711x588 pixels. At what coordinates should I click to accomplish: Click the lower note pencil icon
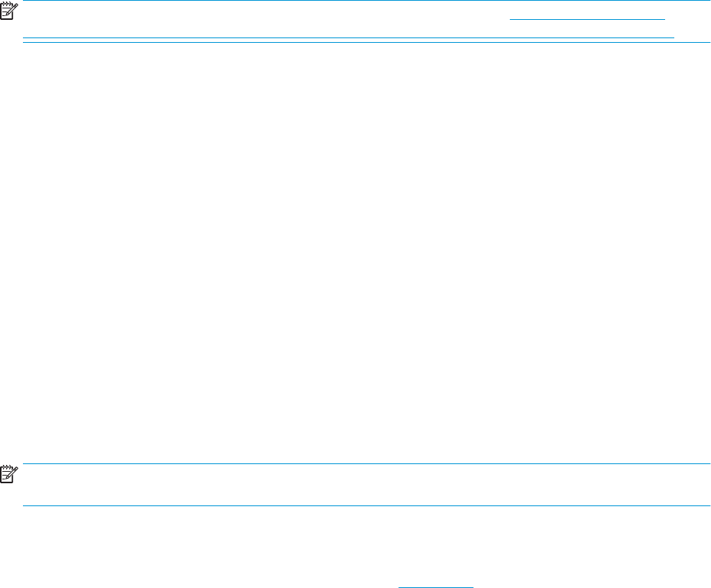point(8,474)
